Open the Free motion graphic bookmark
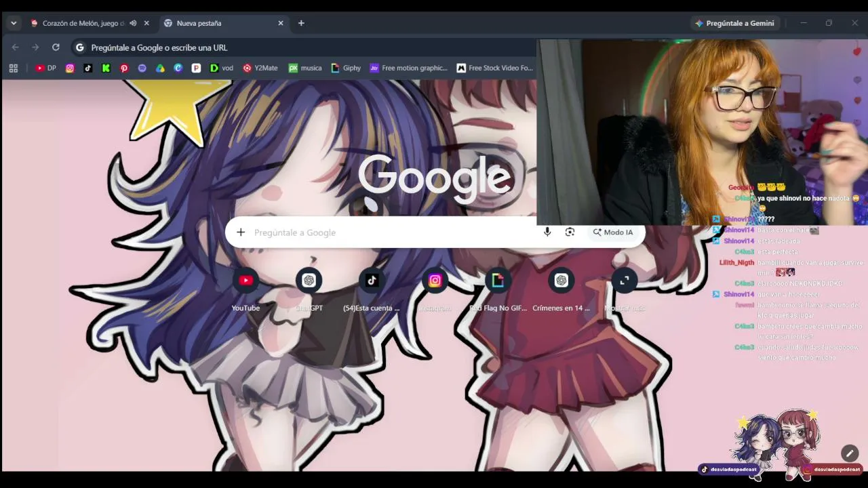868x488 pixels. pos(409,68)
